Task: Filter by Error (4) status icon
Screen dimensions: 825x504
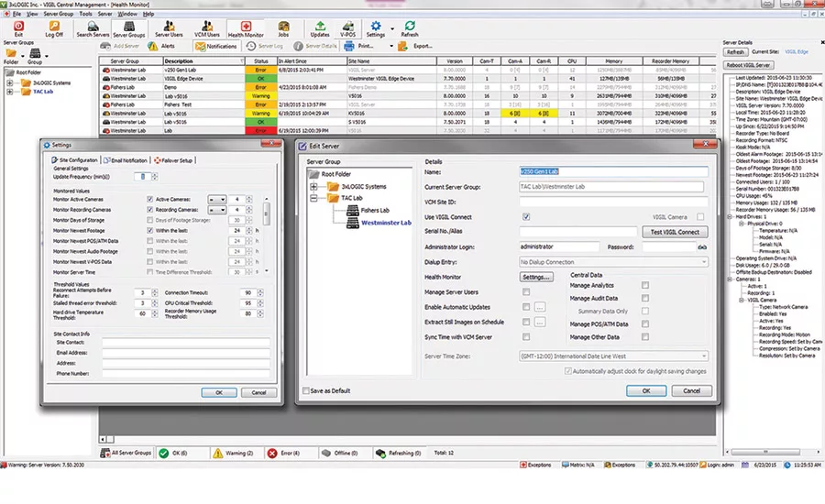Action: pos(272,454)
